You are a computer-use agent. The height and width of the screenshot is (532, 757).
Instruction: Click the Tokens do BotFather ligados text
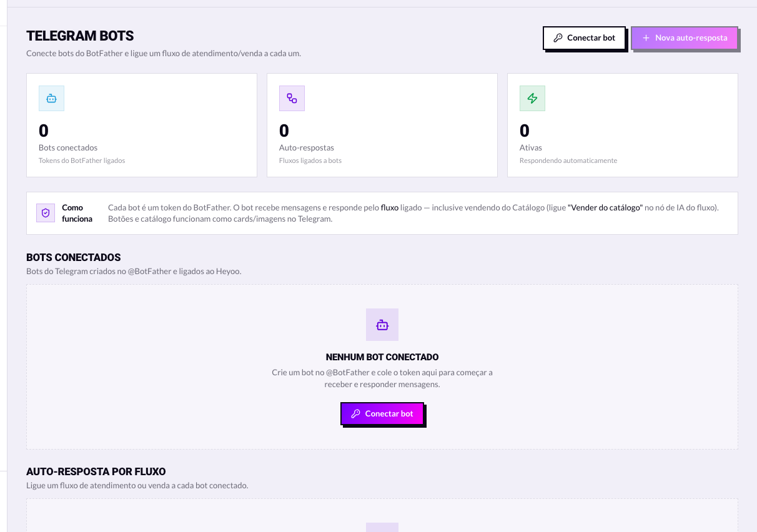[82, 160]
